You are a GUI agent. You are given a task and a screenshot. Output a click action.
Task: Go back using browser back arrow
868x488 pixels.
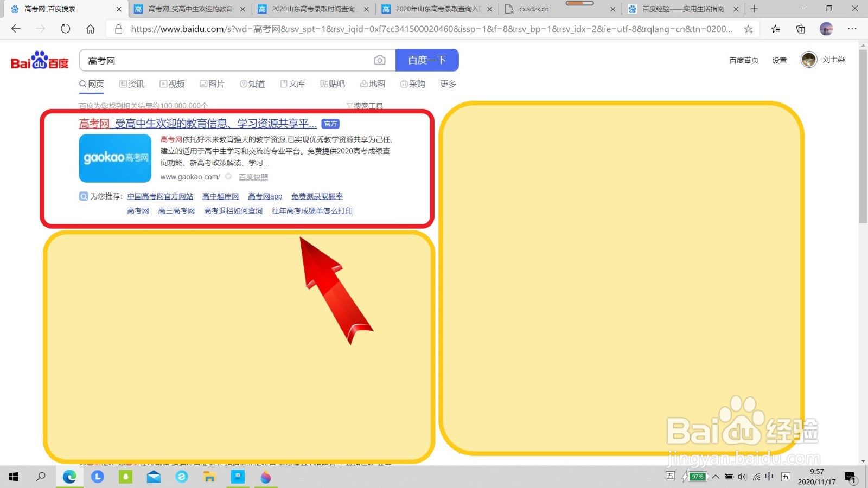tap(16, 29)
